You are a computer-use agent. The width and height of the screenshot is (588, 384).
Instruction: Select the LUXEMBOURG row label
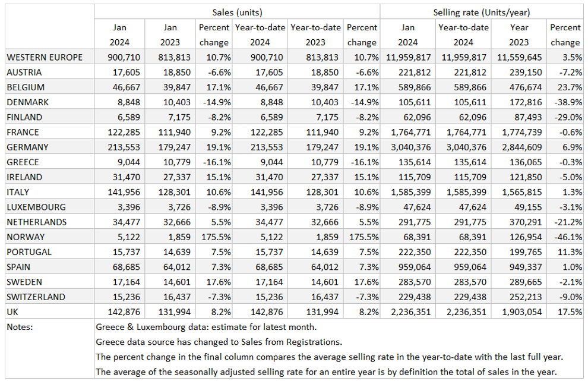(36, 207)
